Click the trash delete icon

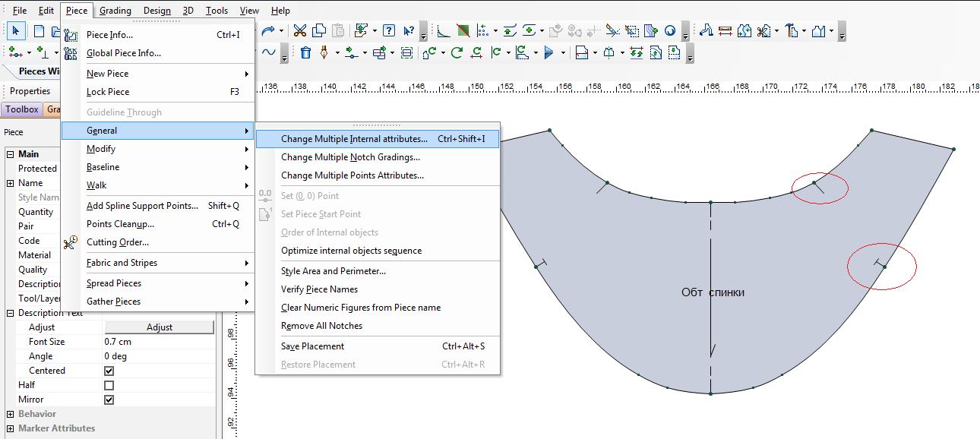point(305,52)
